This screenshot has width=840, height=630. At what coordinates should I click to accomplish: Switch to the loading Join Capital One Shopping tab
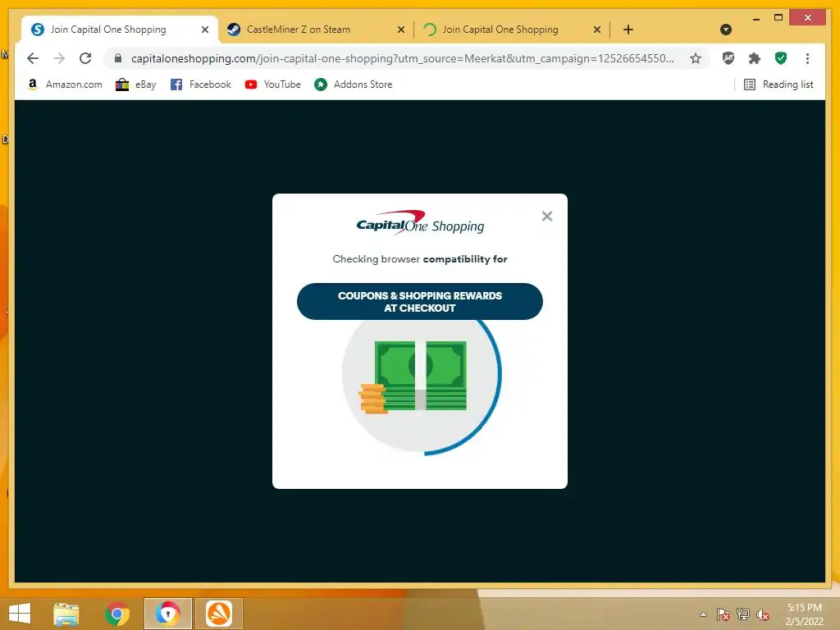pyautogui.click(x=510, y=30)
